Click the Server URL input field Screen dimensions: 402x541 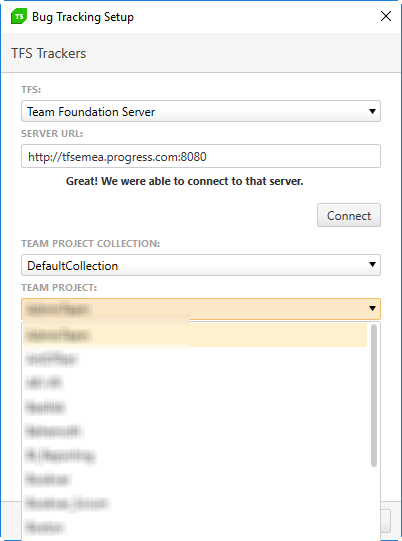click(x=201, y=156)
